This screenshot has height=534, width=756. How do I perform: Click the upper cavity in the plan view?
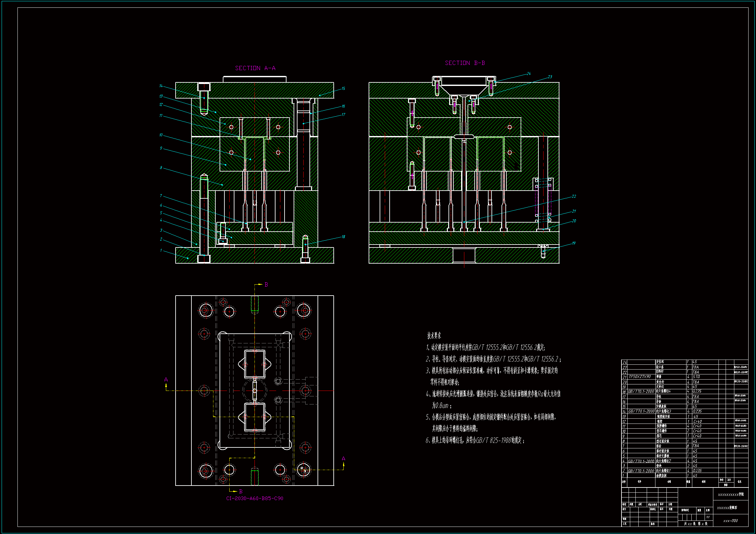tap(254, 363)
